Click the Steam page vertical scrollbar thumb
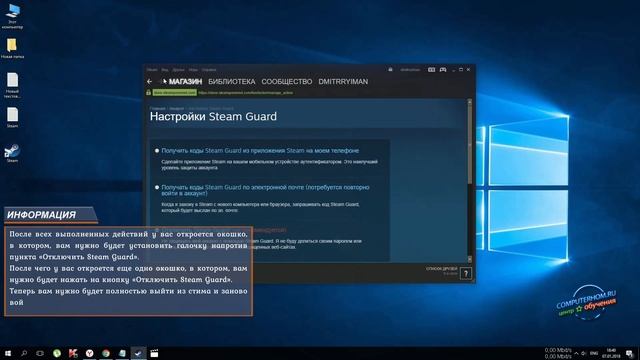640x360 pixels. point(469,143)
